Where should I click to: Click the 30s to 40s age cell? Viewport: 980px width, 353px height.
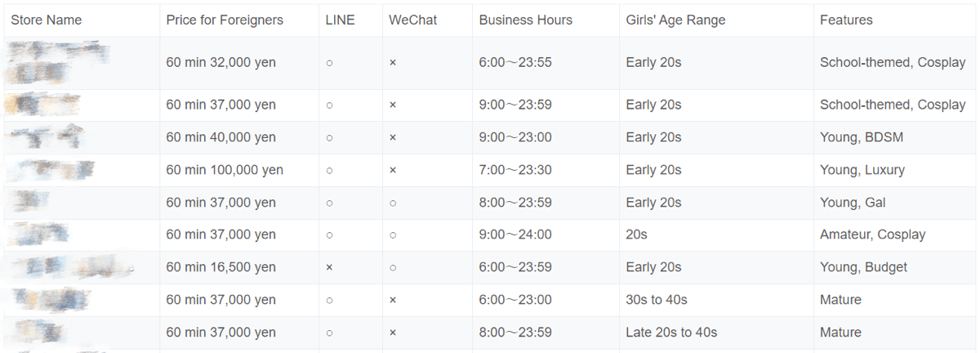coord(657,300)
